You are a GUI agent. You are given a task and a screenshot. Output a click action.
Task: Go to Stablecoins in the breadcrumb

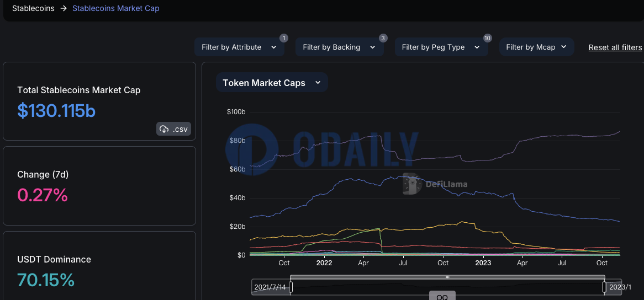(x=33, y=8)
